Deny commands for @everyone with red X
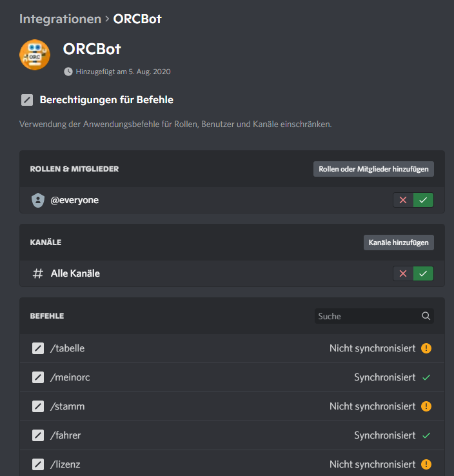 click(403, 200)
